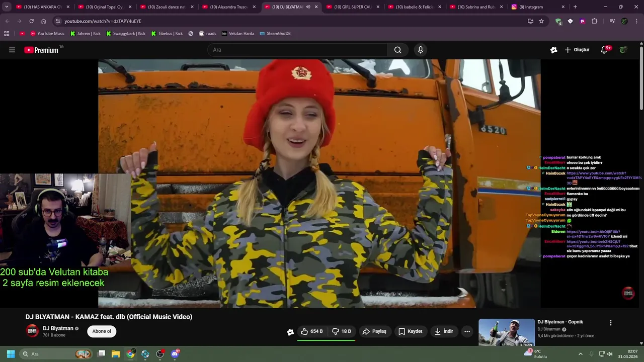
Task: Click the browser address bar URL
Action: [103, 21]
